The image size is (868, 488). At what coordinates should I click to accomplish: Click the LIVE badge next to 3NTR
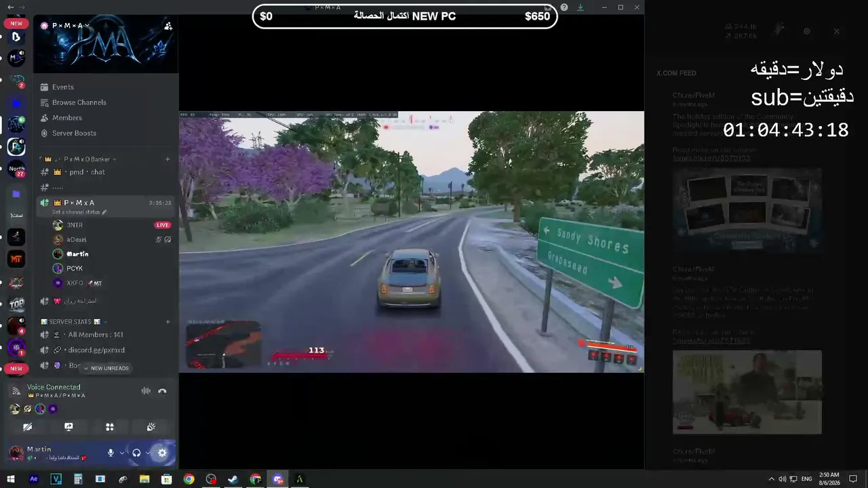[162, 225]
